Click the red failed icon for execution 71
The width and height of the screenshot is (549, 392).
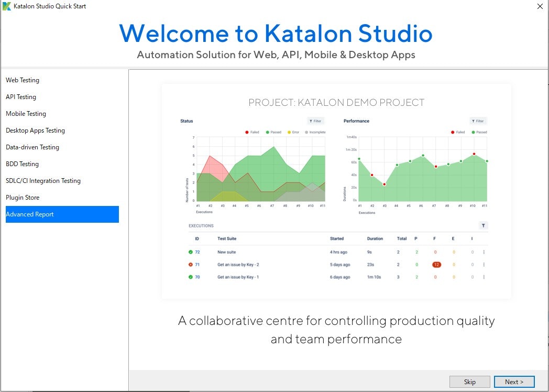pos(191,265)
